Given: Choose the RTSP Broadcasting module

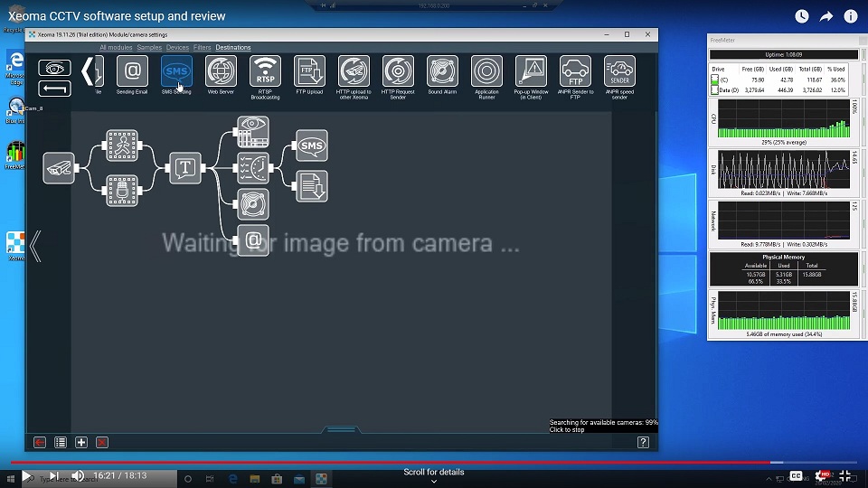Looking at the screenshot, I should point(265,70).
